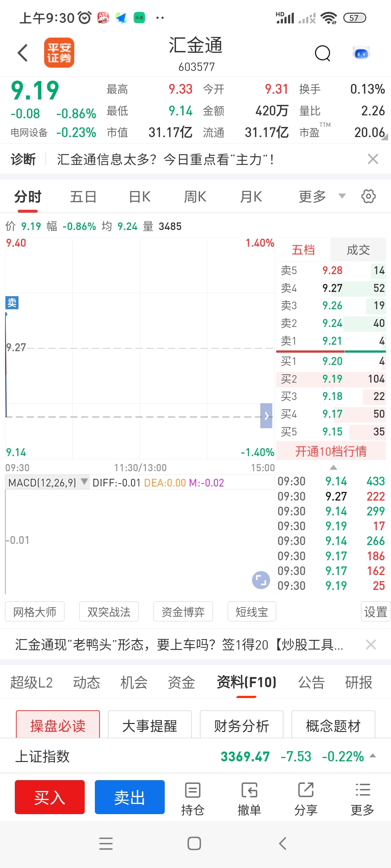Screen dimensions: 391x868
Task: Switch to 月K chart tab
Action: pyautogui.click(x=251, y=197)
